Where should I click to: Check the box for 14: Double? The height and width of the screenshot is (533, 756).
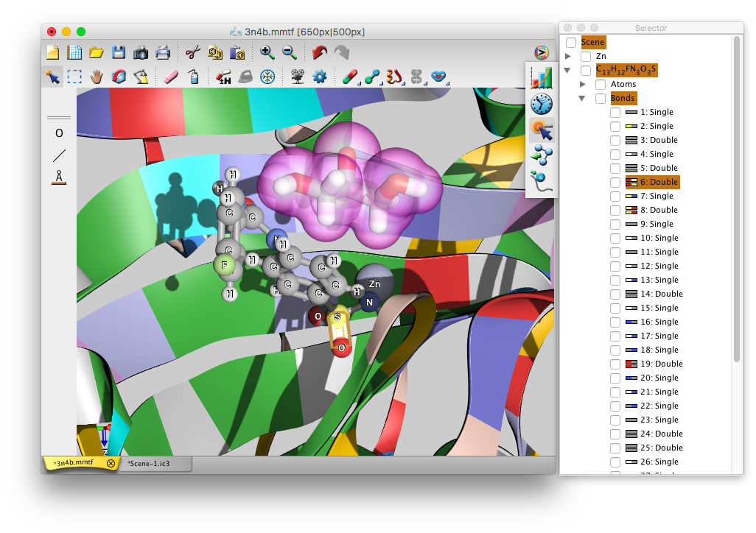pos(615,294)
